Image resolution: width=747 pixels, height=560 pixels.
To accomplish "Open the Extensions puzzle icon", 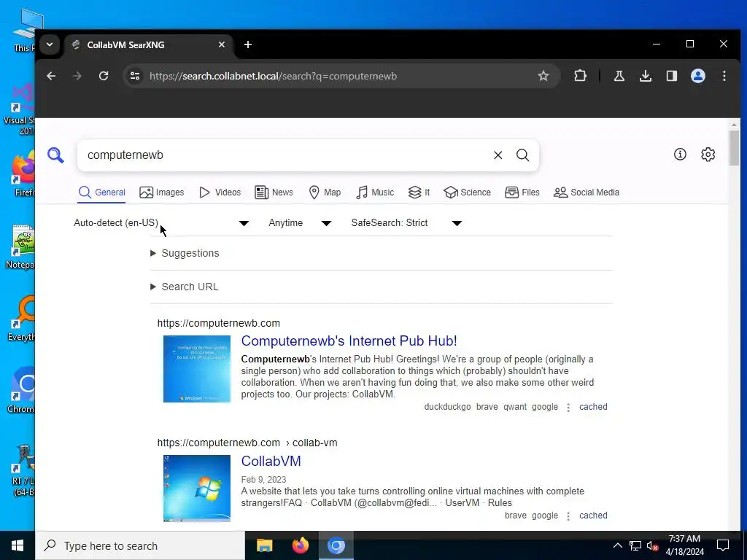I will [x=580, y=76].
